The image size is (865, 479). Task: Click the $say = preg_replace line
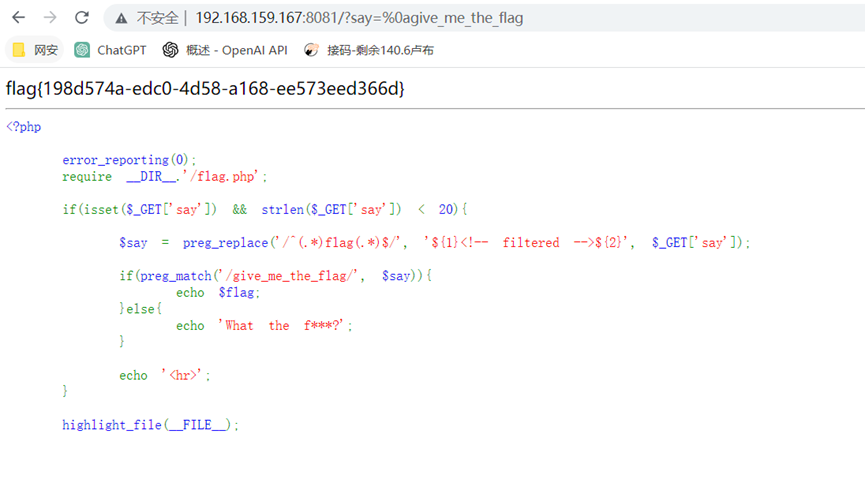(x=435, y=243)
